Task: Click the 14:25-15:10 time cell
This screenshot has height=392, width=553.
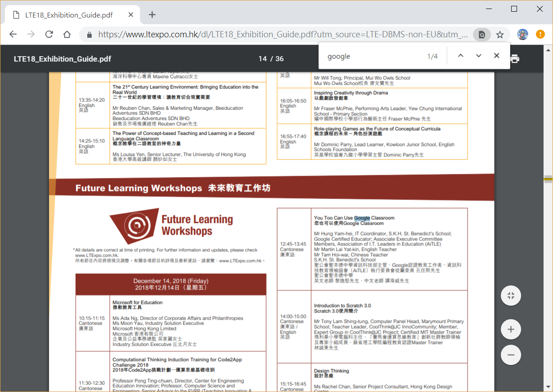Action: 92,146
